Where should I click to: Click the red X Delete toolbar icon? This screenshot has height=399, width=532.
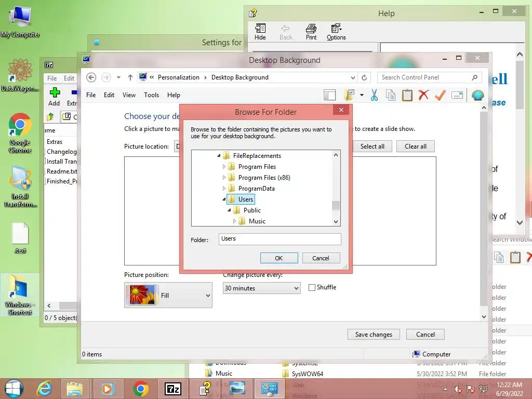point(423,95)
